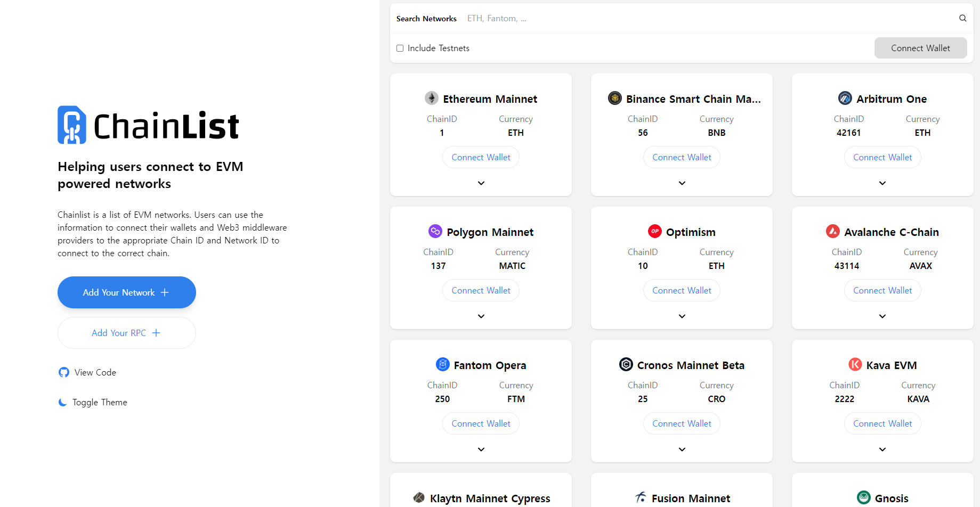This screenshot has width=980, height=507.
Task: Click chain ID value 43114
Action: (x=846, y=266)
